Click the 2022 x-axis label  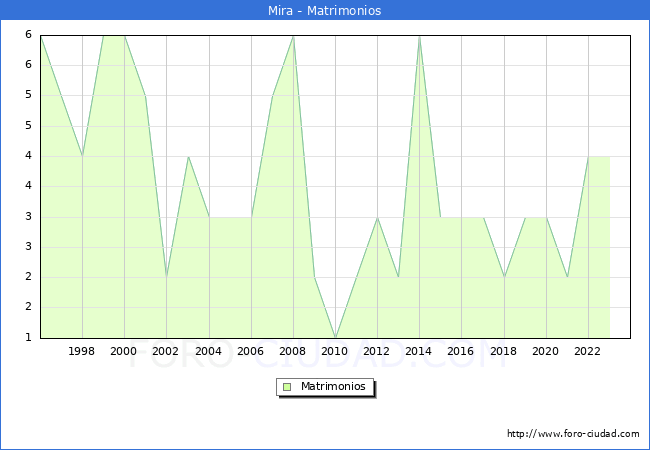(588, 351)
